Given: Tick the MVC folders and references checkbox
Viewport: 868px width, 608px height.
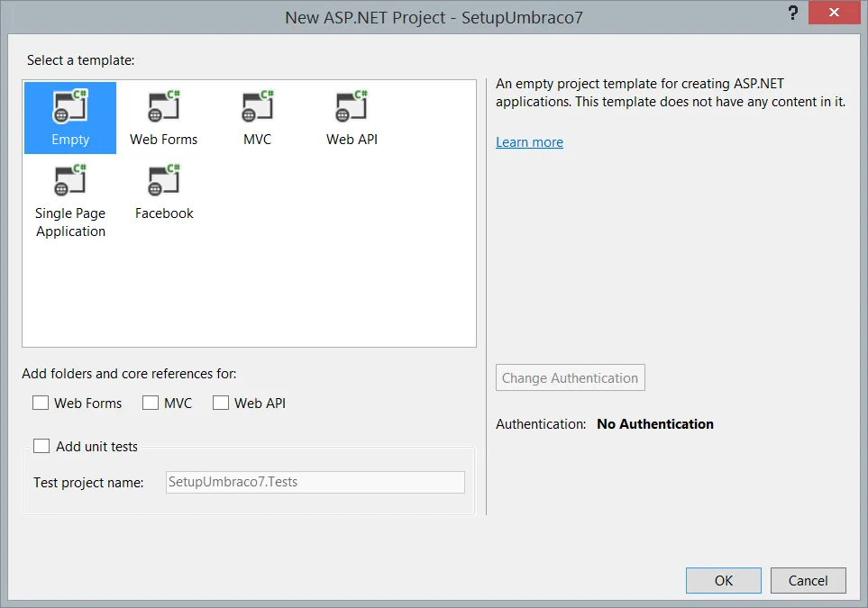Looking at the screenshot, I should (x=151, y=404).
